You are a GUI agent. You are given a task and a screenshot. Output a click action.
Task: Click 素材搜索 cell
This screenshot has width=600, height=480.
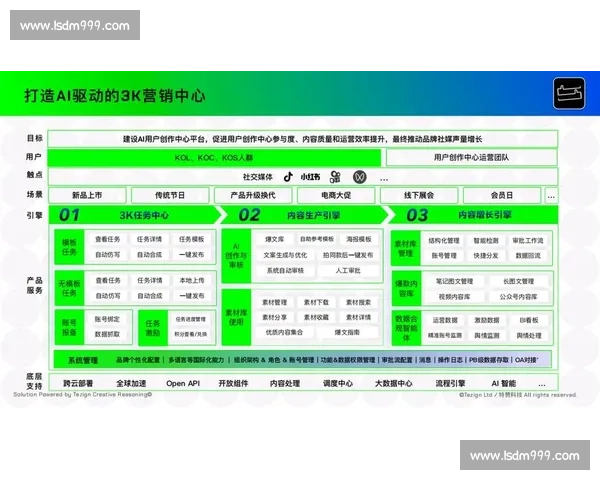coord(359,302)
